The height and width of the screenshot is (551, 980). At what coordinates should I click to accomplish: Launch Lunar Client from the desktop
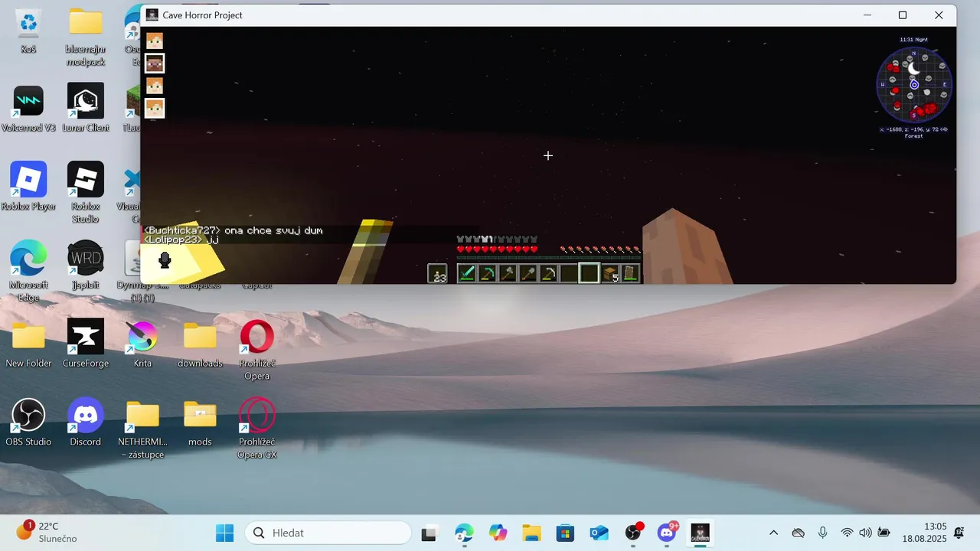point(86,109)
